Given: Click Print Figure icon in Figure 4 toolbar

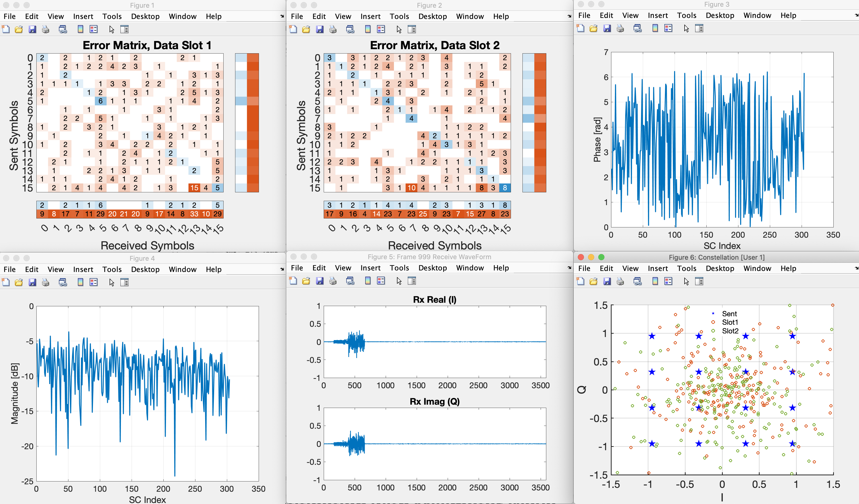Looking at the screenshot, I should point(45,282).
